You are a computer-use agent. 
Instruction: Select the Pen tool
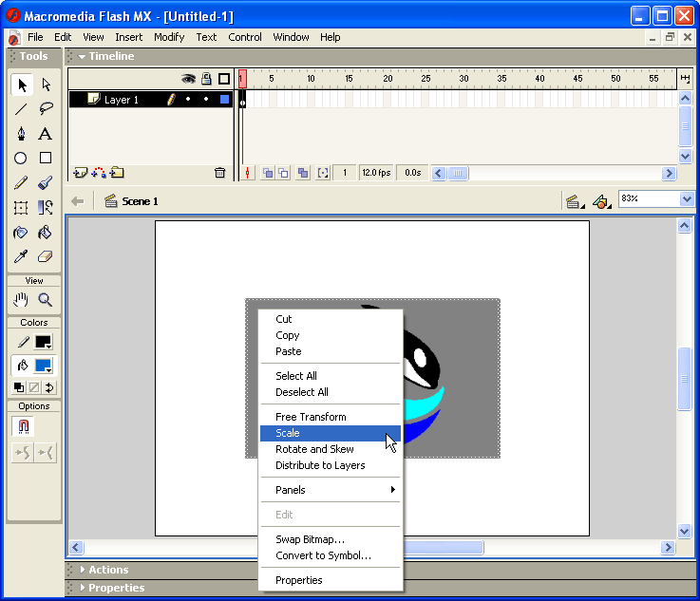(x=20, y=134)
